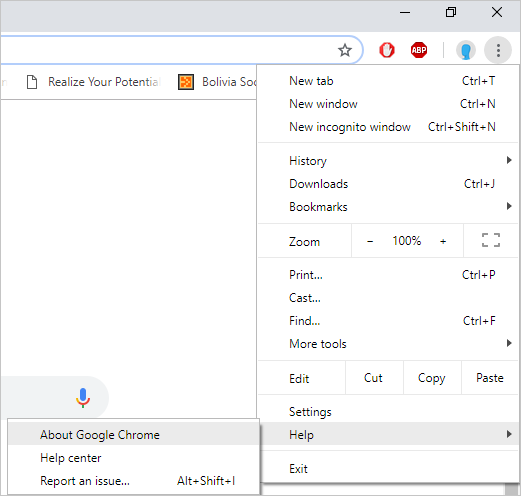Start voice search with the microphone icon

[83, 398]
